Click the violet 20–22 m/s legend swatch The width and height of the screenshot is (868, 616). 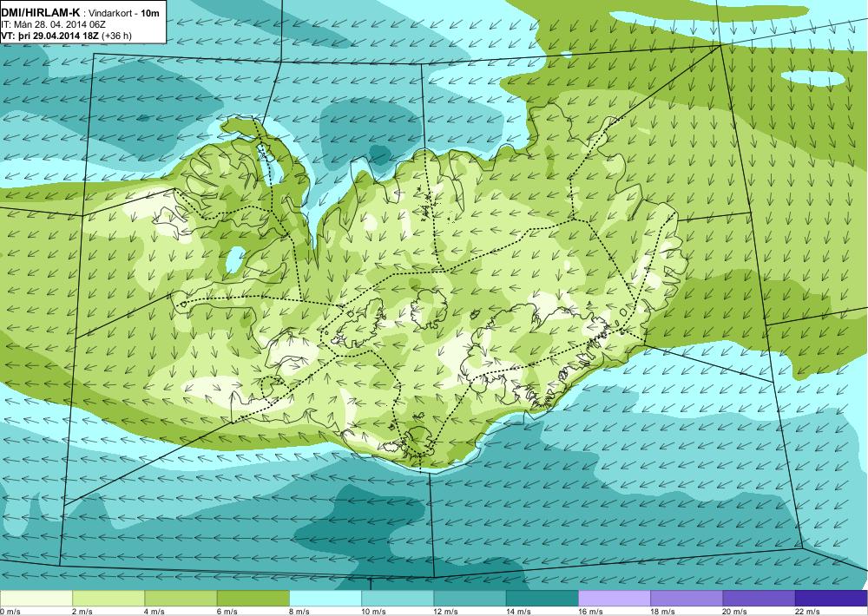tap(759, 598)
